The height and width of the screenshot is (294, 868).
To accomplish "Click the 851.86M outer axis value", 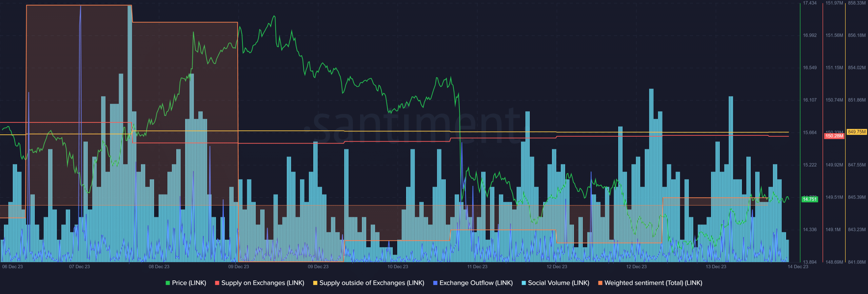I will pyautogui.click(x=857, y=100).
